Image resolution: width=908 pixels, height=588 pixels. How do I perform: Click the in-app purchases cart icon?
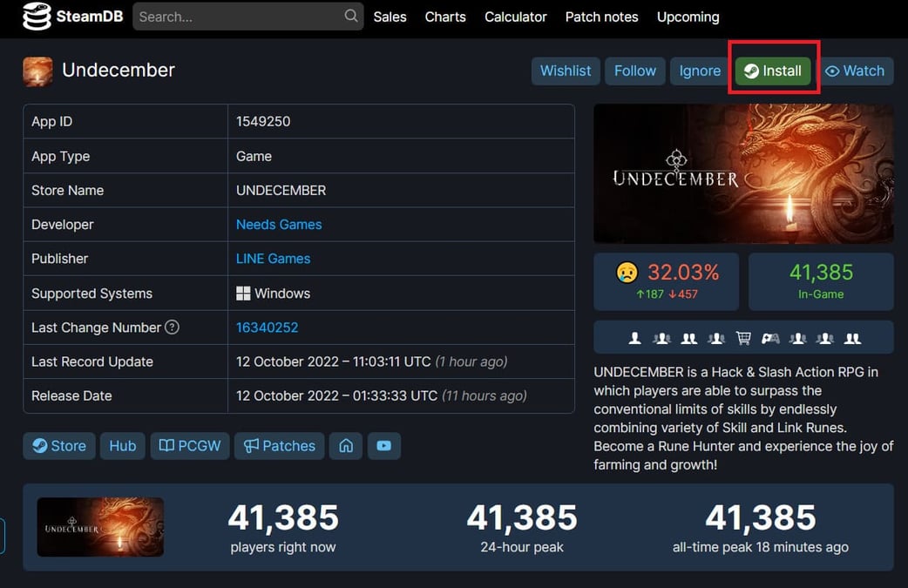coord(743,338)
